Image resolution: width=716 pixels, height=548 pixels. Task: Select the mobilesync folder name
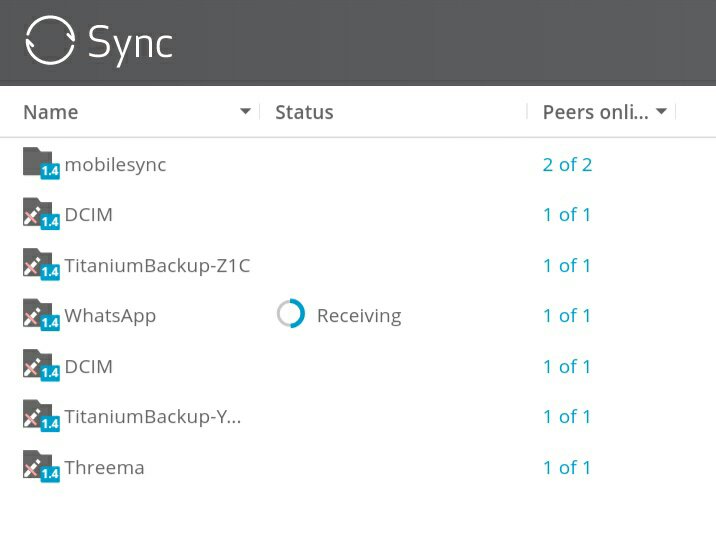point(116,165)
